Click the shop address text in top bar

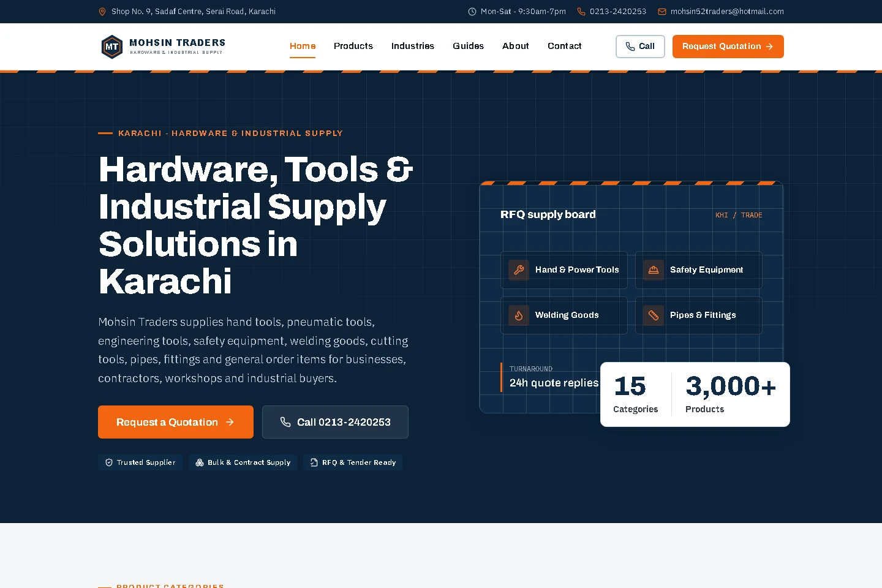coord(194,12)
